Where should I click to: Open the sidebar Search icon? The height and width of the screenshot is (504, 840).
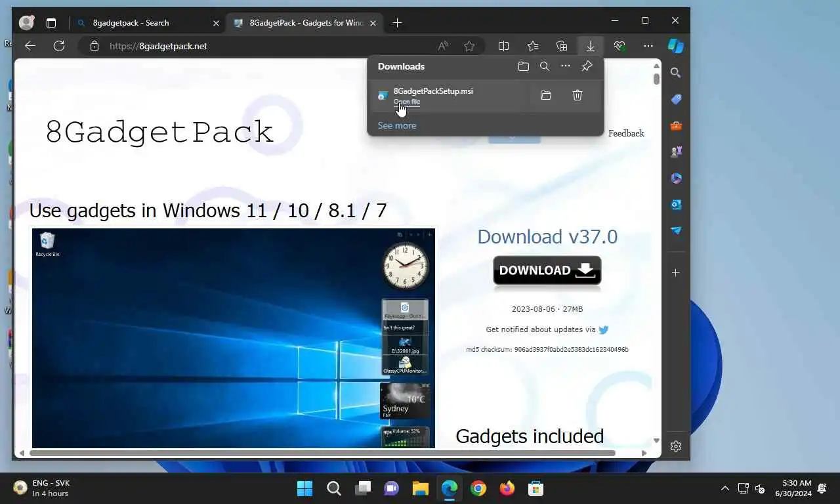coord(676,73)
